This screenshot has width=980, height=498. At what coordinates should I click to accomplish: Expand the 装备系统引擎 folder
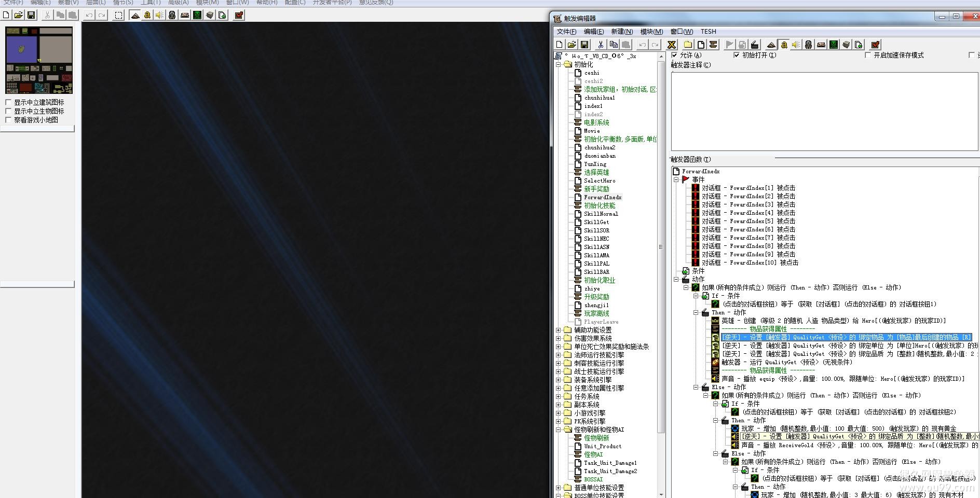click(x=559, y=380)
